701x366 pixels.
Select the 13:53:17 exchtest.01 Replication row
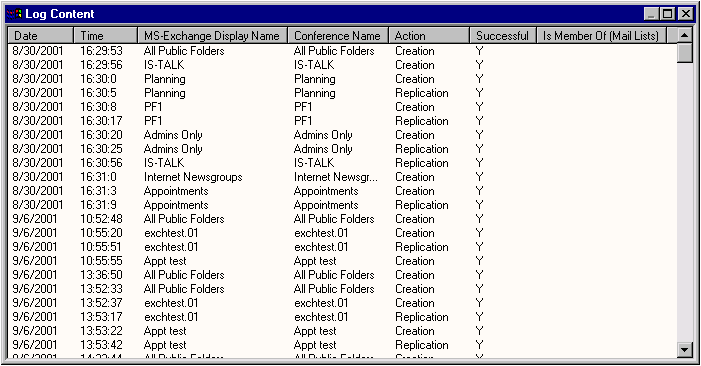click(342, 317)
